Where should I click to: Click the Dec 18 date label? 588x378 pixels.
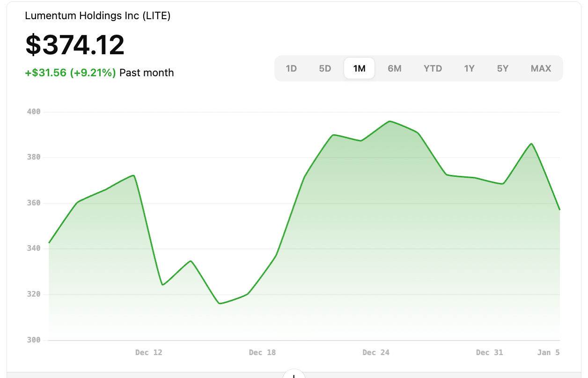point(263,352)
